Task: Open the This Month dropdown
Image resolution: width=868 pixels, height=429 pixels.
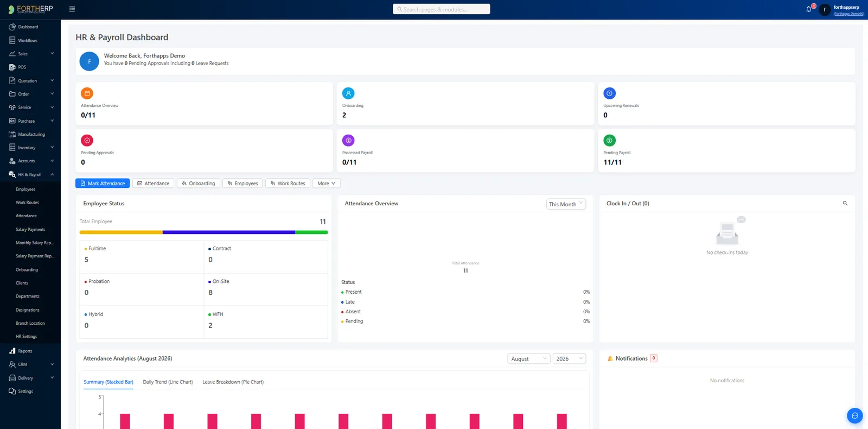Action: pos(566,204)
